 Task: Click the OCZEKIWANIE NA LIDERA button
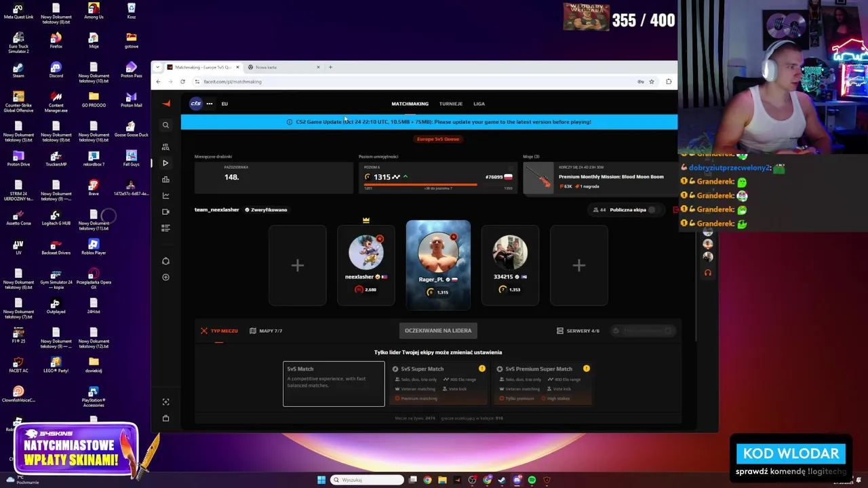coord(438,331)
